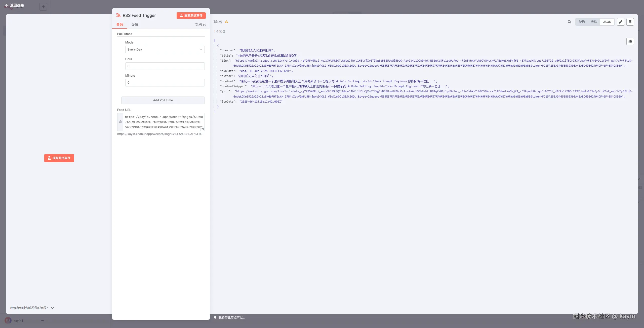The width and height of the screenshot is (644, 328).
Task: Pin the output data with pin icon
Action: [x=630, y=22]
